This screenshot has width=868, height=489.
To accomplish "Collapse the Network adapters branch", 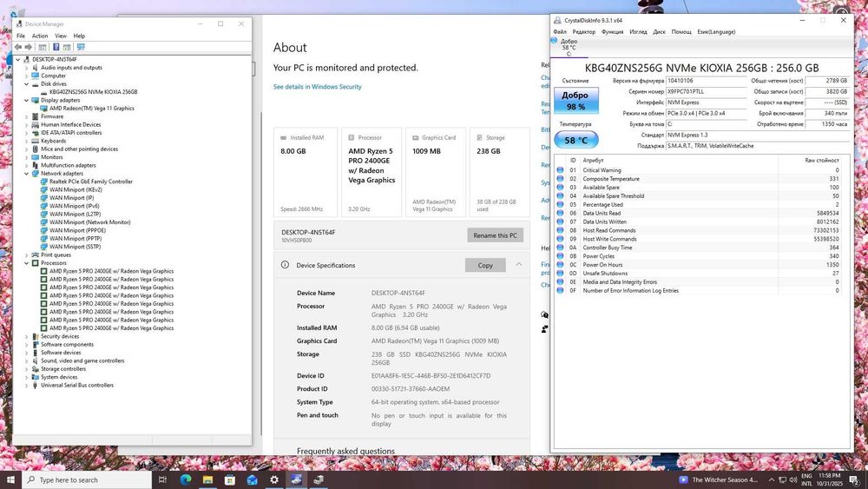I will [x=26, y=174].
